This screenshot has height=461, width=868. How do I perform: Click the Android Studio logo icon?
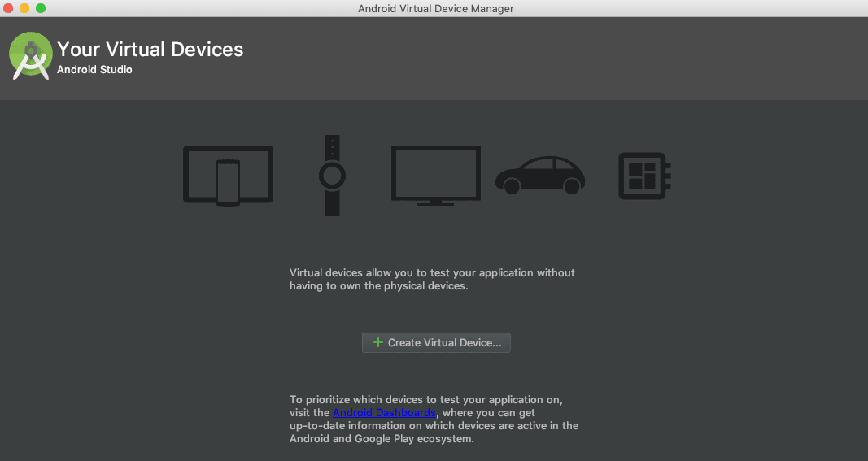(31, 56)
